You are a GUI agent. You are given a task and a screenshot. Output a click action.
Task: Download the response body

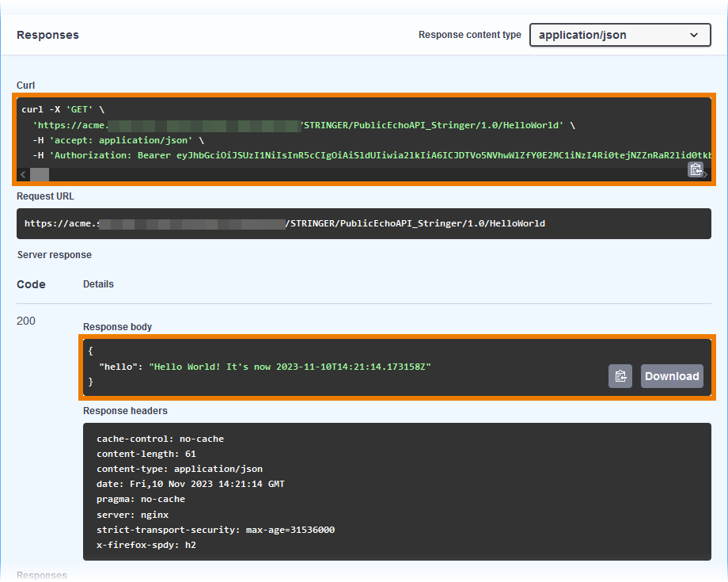[x=672, y=376]
